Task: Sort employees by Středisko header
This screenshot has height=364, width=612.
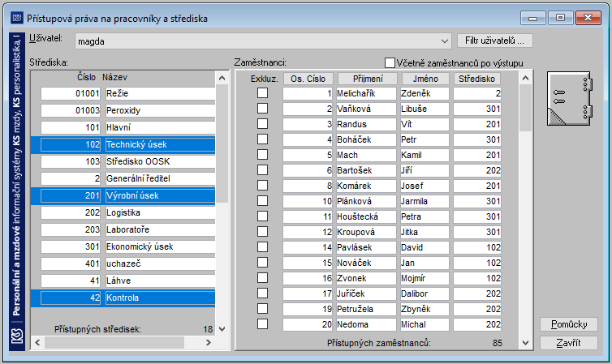Action: click(477, 79)
